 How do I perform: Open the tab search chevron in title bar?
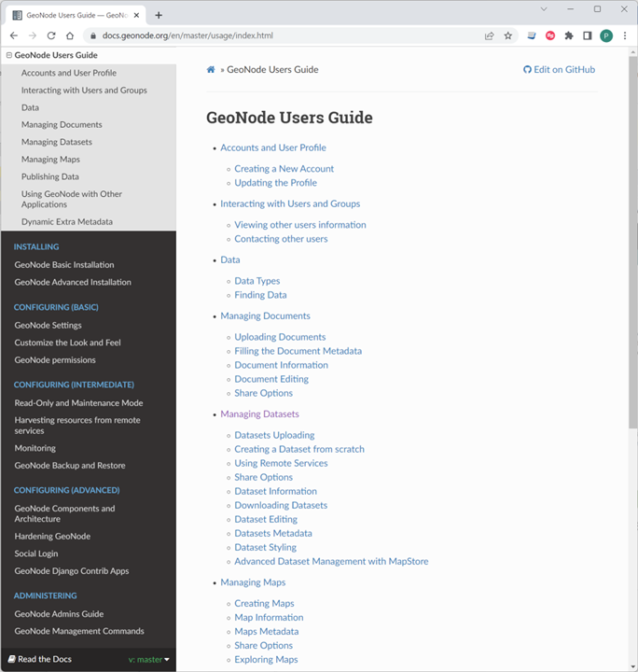544,9
